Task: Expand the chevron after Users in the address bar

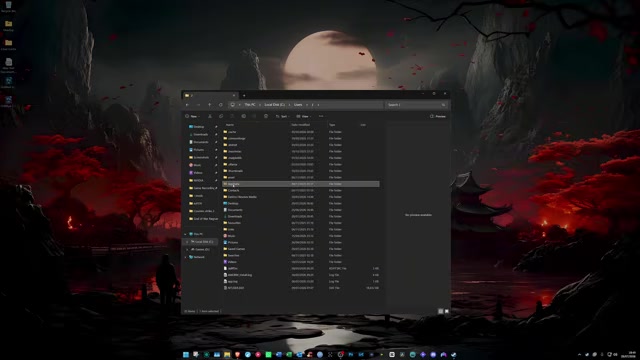Action: click(307, 105)
